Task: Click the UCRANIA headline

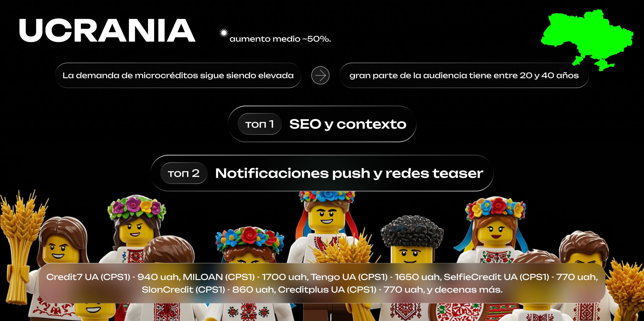Action: pyautogui.click(x=107, y=30)
